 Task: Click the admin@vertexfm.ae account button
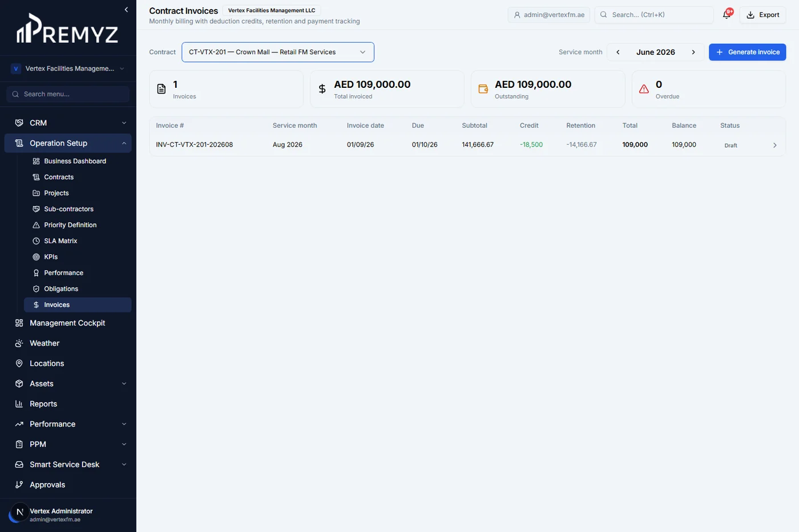(549, 15)
